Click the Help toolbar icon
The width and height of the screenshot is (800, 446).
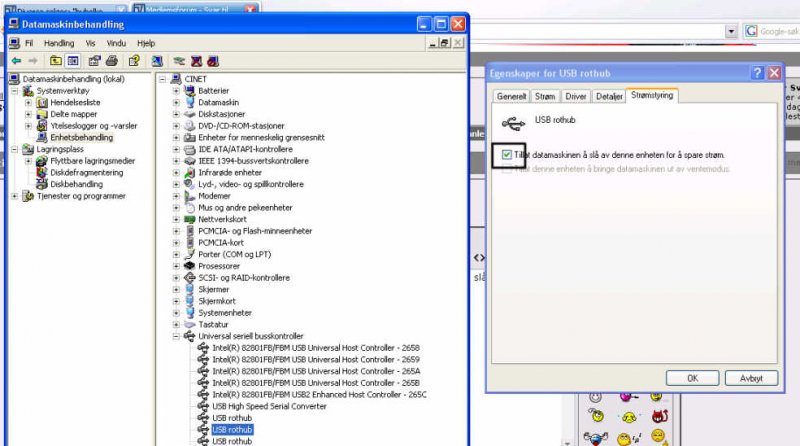coord(134,61)
